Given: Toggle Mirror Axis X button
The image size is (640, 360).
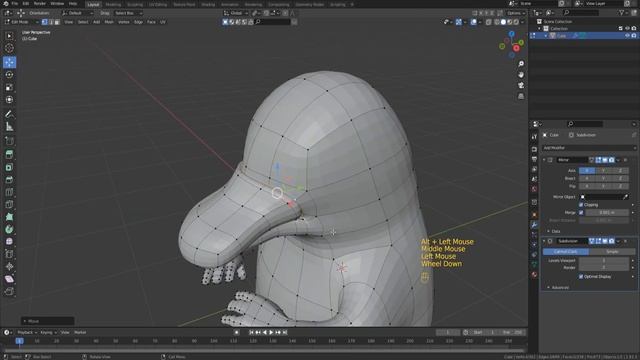Looking at the screenshot, I should (x=587, y=171).
